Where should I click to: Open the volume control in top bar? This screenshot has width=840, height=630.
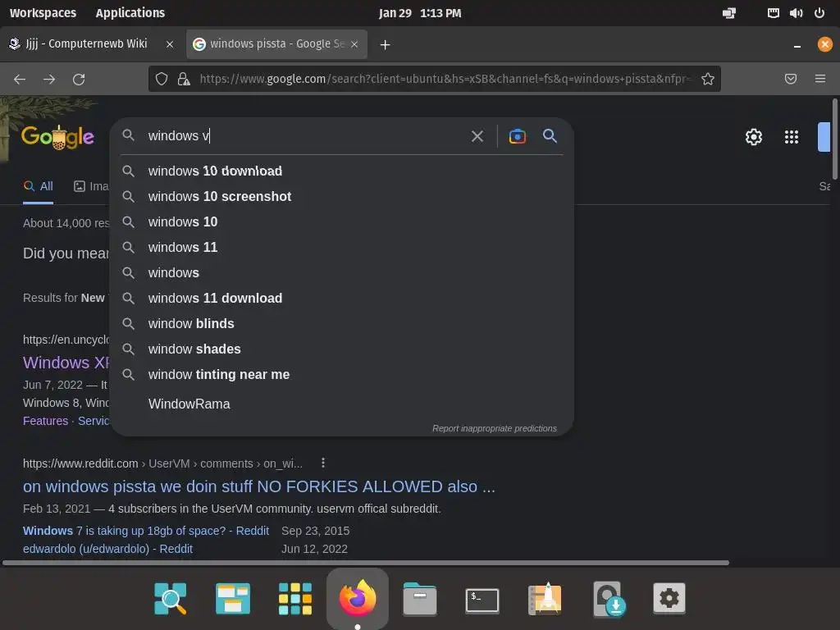pos(796,13)
